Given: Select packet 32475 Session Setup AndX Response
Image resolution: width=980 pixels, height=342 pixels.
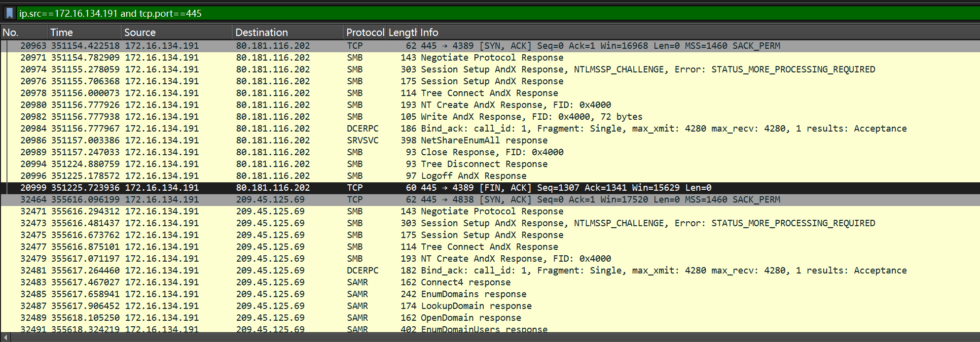Looking at the screenshot, I should (x=490, y=235).
